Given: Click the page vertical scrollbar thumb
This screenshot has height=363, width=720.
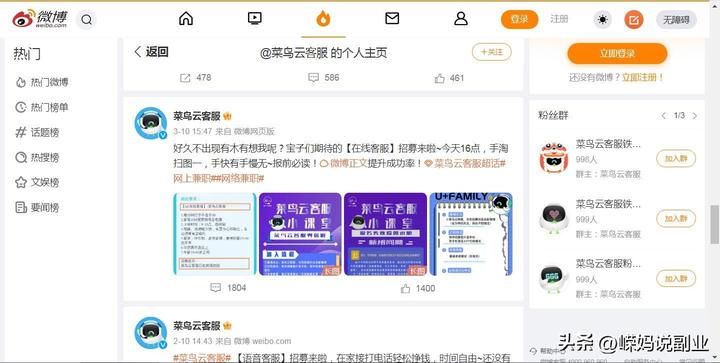Looking at the screenshot, I should point(715,224).
